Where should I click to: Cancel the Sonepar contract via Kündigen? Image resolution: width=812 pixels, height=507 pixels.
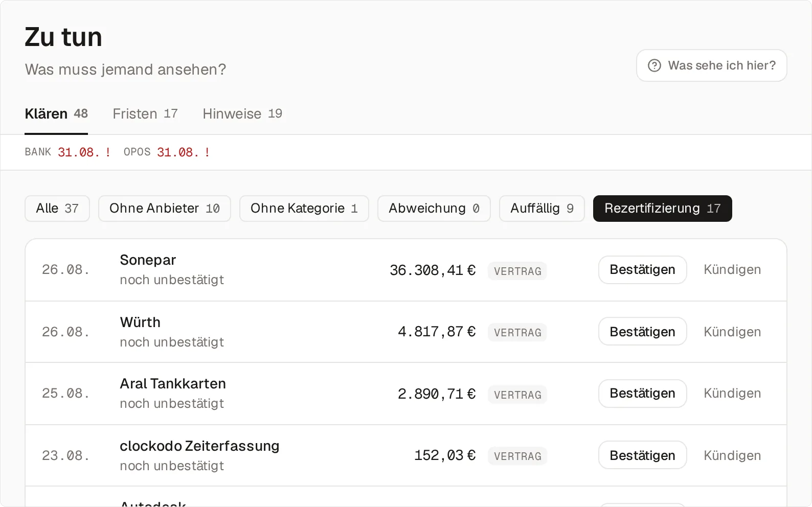[x=732, y=270]
